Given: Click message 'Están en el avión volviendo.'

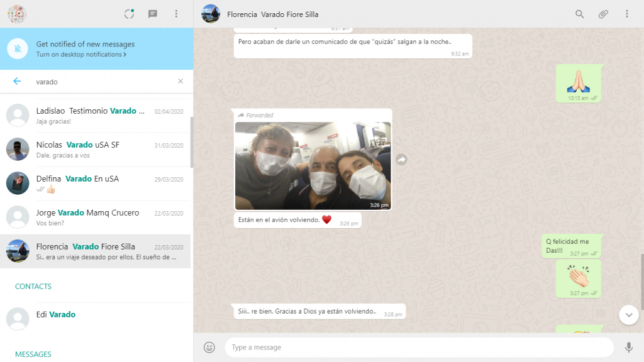Looking at the screenshot, I should point(297,220).
